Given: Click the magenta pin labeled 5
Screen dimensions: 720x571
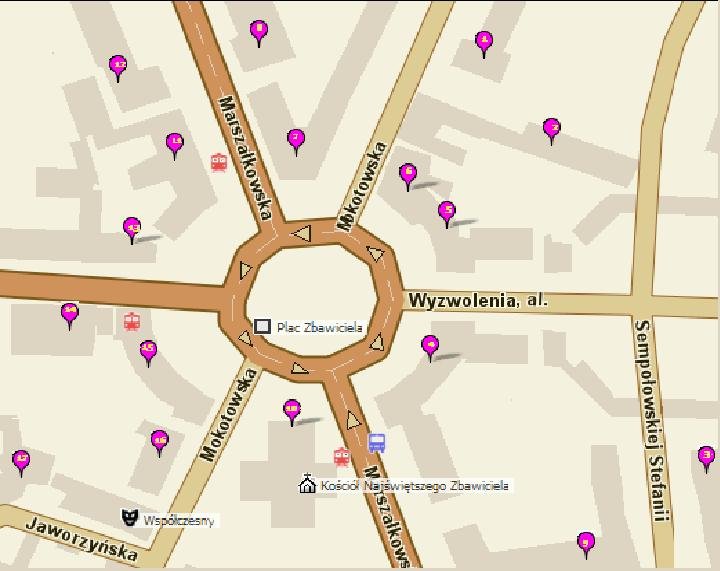Looking at the screenshot, I should [447, 215].
